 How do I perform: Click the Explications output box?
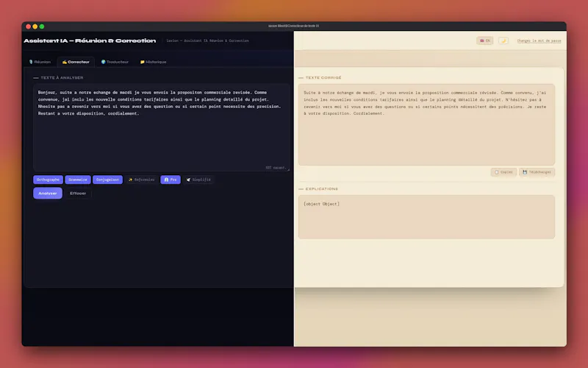[426, 216]
